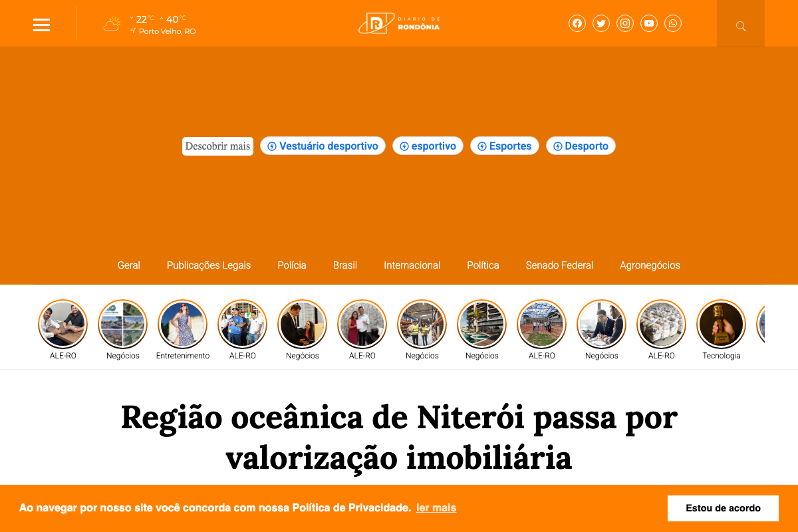
Task: Open the Instagram icon in the header
Action: tap(624, 23)
